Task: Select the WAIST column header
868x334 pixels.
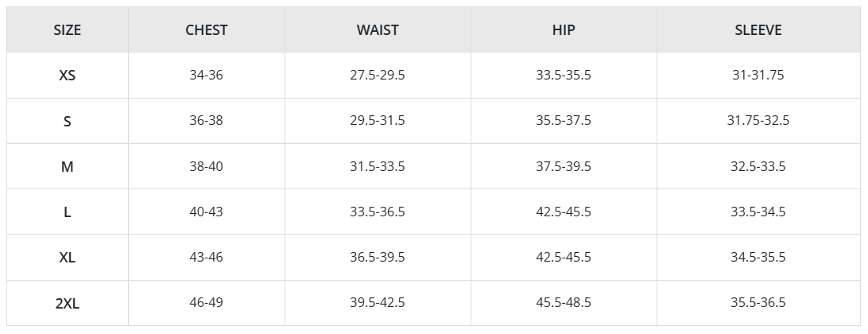Action: [x=378, y=30]
